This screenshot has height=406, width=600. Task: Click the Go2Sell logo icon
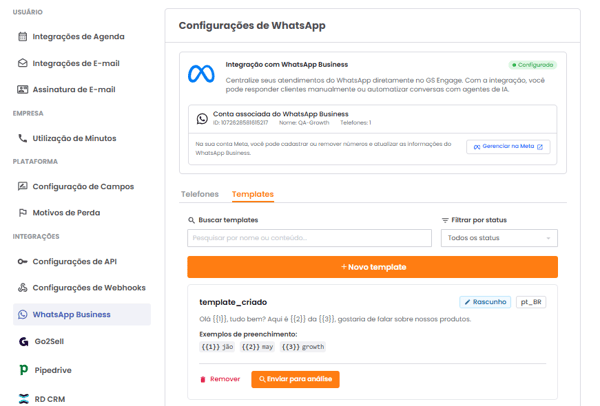[x=23, y=342]
